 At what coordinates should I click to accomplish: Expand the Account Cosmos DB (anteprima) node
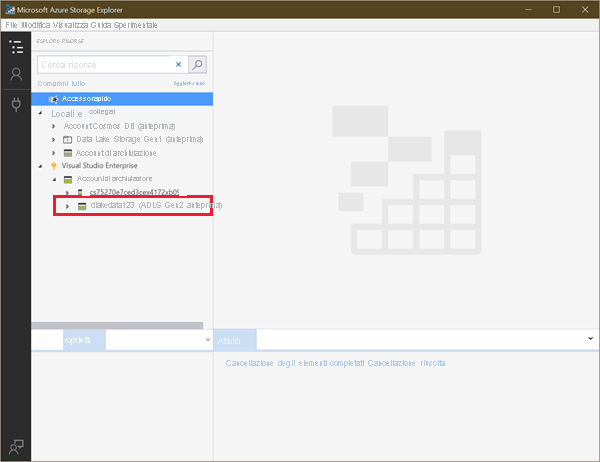(x=54, y=126)
